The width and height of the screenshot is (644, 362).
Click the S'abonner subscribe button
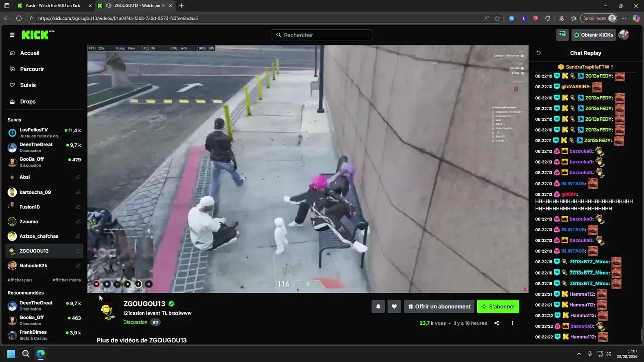(x=498, y=306)
